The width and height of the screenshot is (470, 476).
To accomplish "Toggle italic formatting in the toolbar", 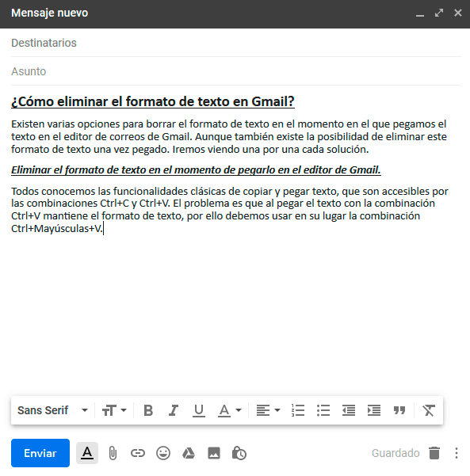I will point(174,410).
